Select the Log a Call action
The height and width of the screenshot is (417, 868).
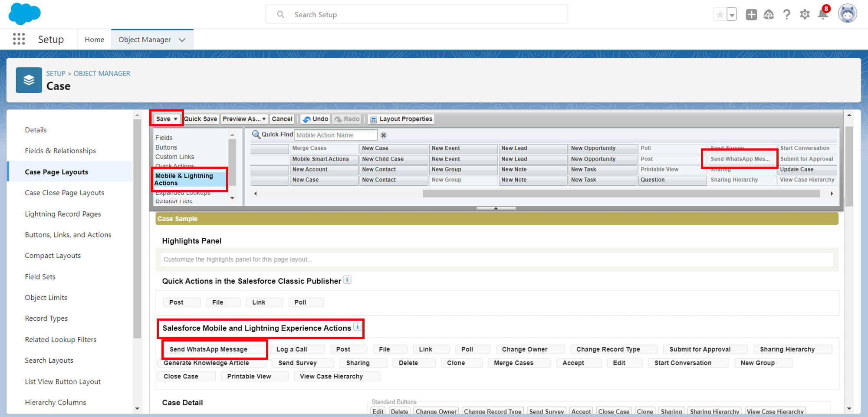[297, 349]
